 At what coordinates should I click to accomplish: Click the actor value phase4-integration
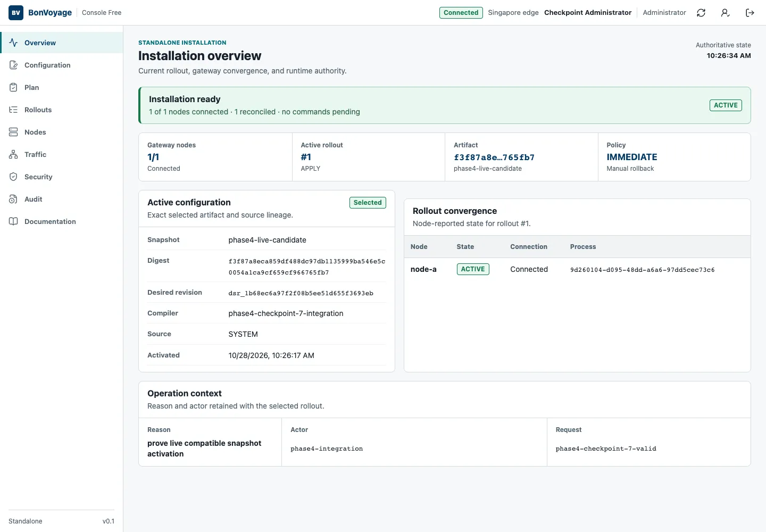(x=327, y=448)
